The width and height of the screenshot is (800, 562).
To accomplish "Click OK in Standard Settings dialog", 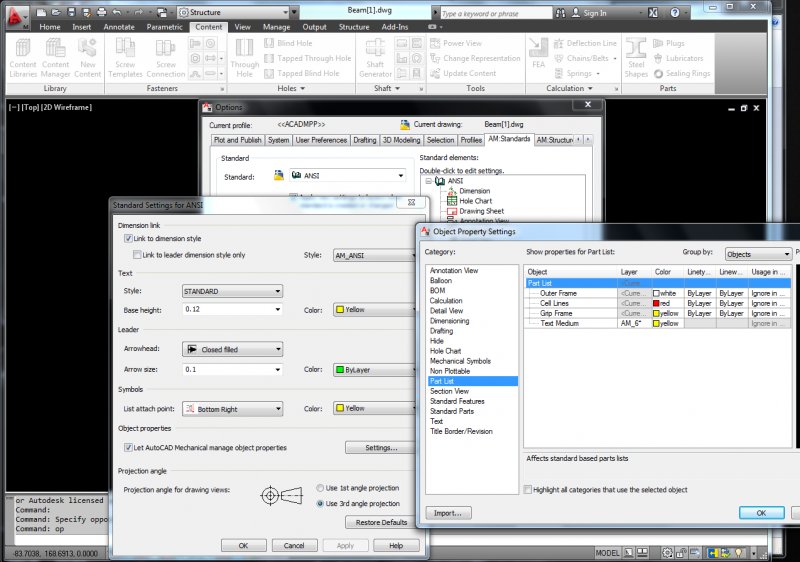I will coord(243,545).
